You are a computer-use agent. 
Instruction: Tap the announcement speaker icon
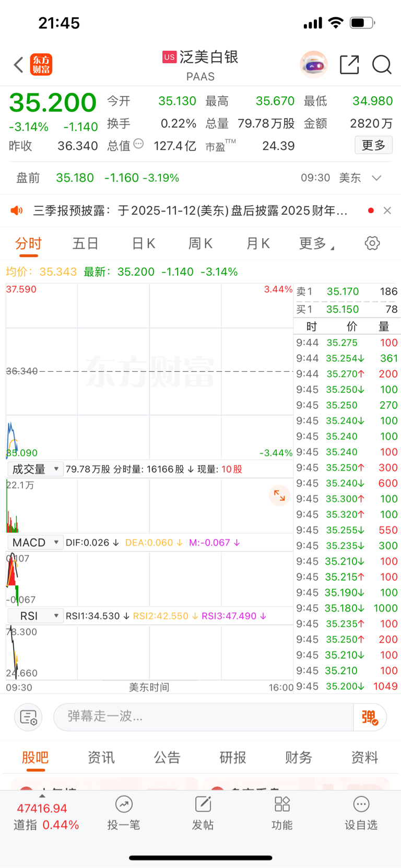point(17,210)
